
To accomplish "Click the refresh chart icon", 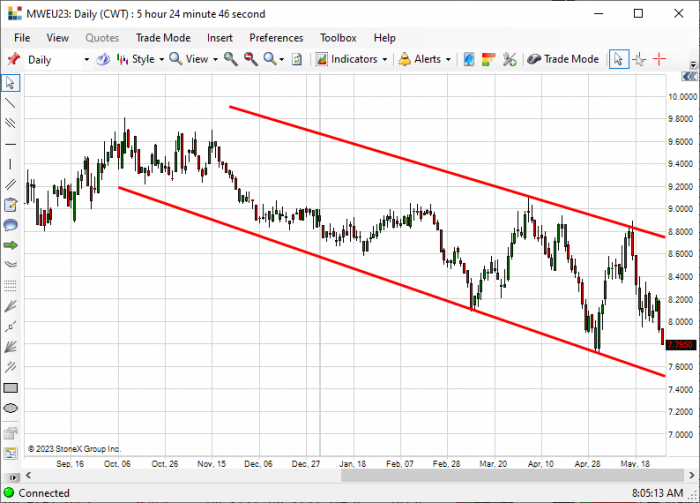I will point(297,59).
